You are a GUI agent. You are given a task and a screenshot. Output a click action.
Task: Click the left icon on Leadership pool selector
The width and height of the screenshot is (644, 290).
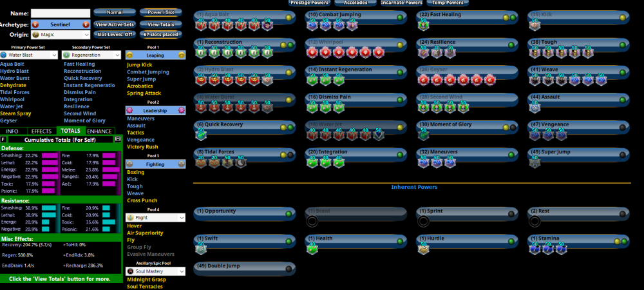pos(129,111)
